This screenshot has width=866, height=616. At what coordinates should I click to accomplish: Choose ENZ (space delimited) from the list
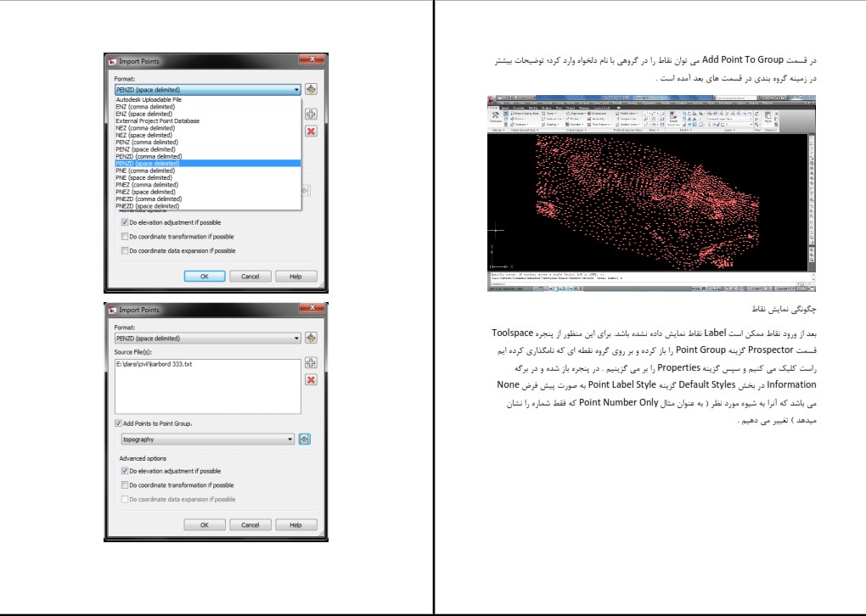point(208,114)
